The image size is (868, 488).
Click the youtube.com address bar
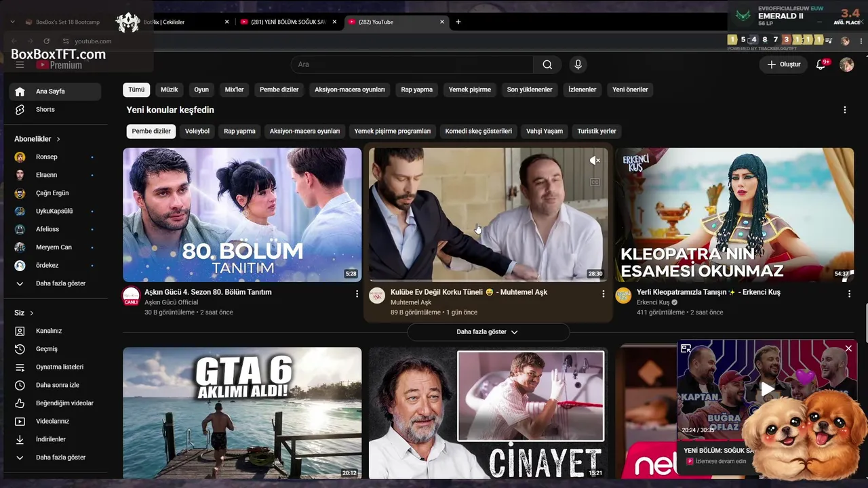click(93, 41)
